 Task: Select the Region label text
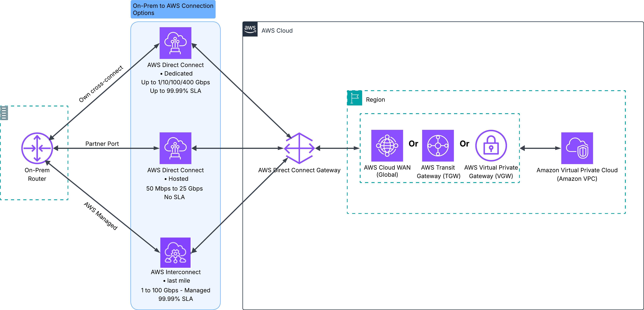tap(375, 100)
